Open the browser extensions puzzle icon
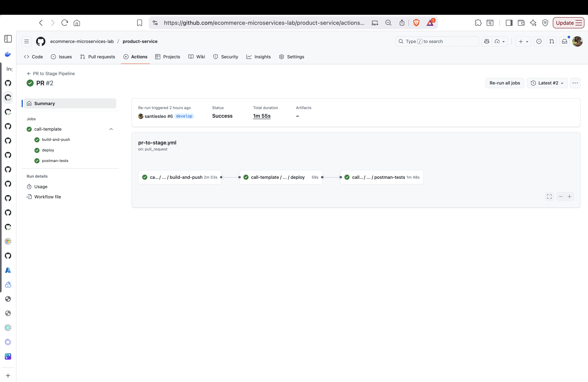 coord(478,23)
